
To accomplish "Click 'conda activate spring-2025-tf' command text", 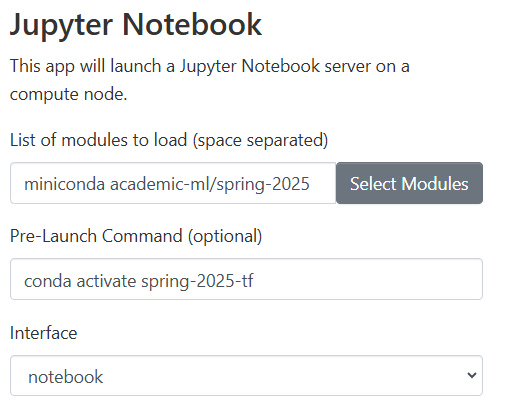I will coord(139,281).
